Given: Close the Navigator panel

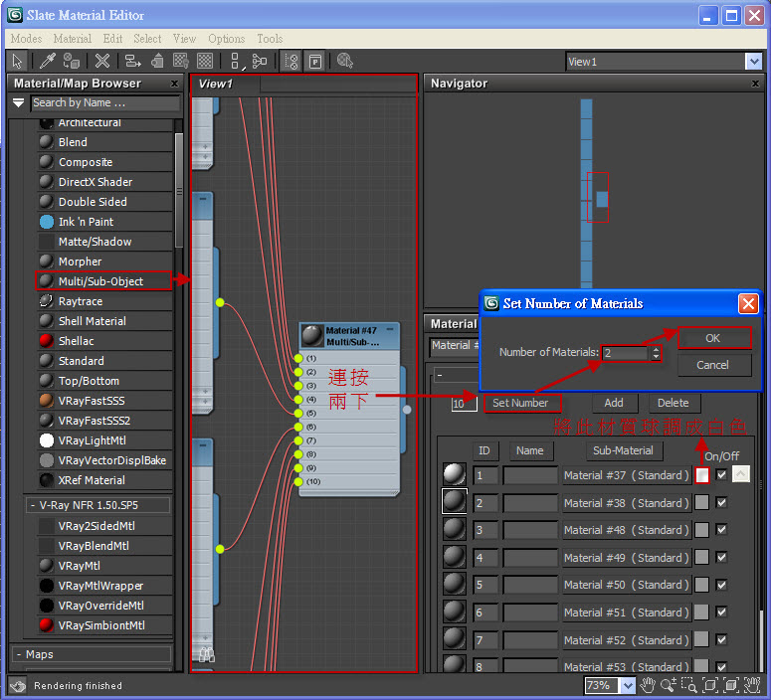Looking at the screenshot, I should tap(756, 84).
